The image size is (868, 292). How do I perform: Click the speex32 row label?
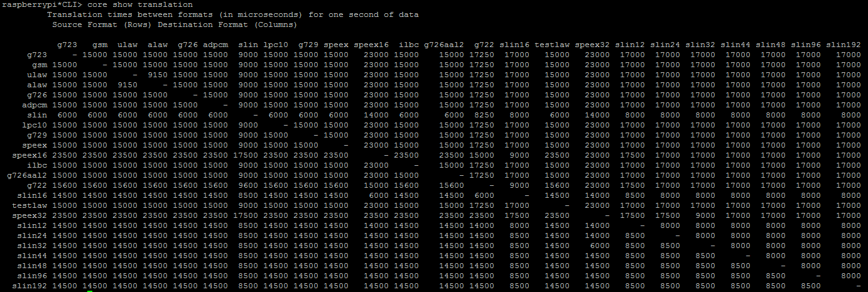pyautogui.click(x=30, y=215)
